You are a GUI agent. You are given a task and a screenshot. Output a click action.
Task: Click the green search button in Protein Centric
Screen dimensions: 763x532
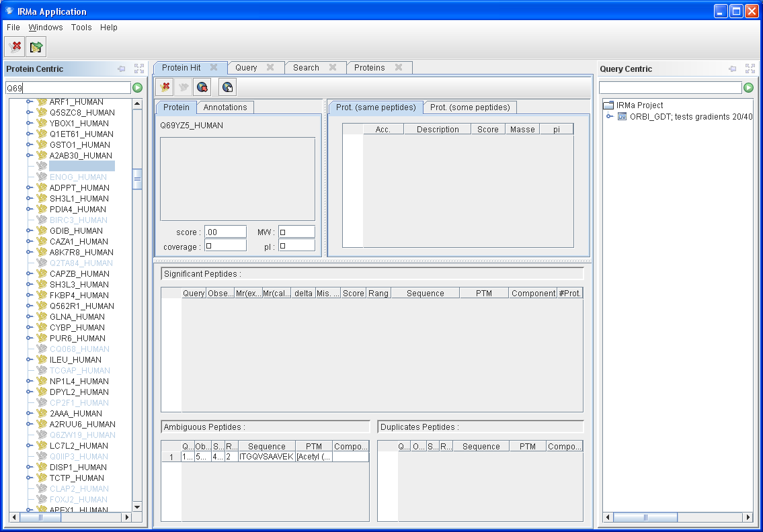[x=138, y=88]
